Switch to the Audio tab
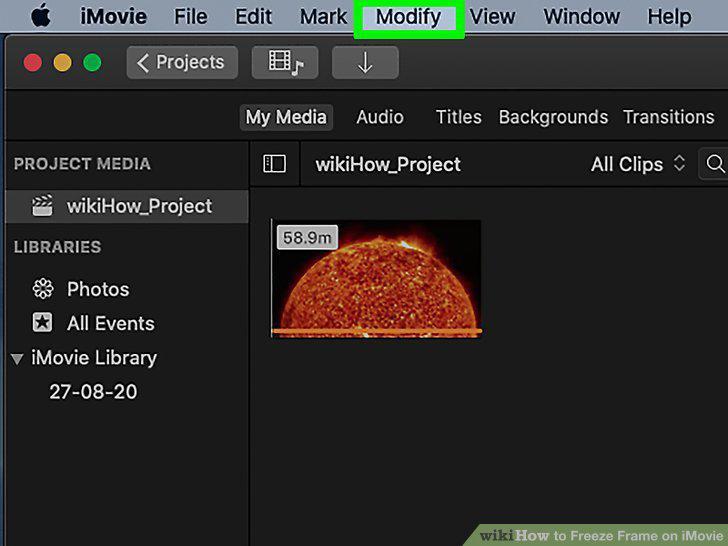The width and height of the screenshot is (728, 546). coord(380,117)
